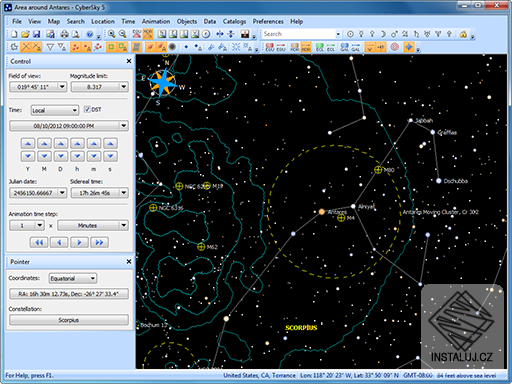The height and width of the screenshot is (384, 512).
Task: Click the step forward animation button
Action: point(79,242)
